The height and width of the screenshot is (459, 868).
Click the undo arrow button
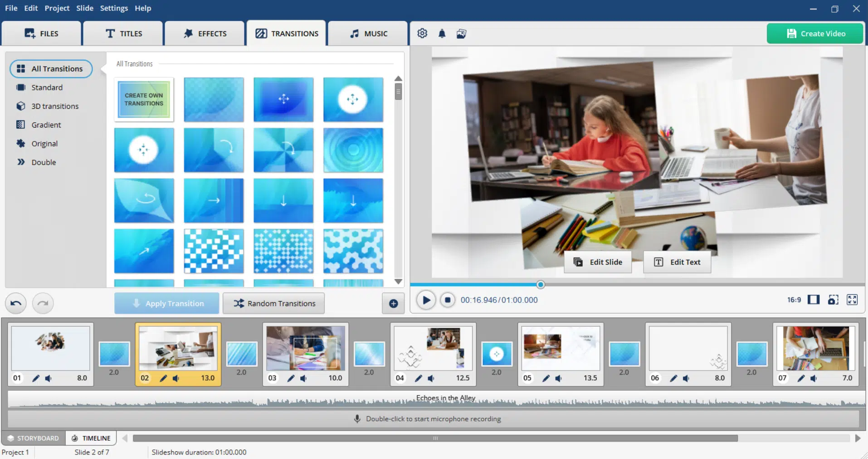(16, 303)
